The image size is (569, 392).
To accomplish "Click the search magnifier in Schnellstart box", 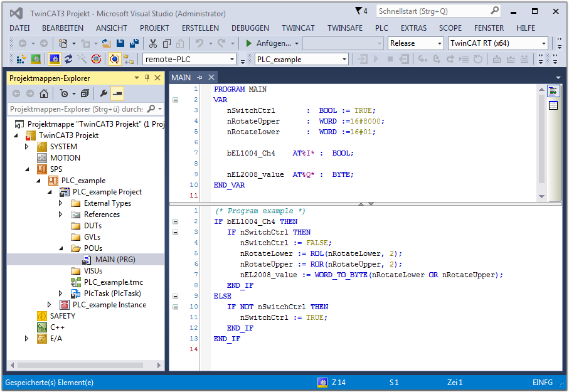I will click(x=494, y=11).
